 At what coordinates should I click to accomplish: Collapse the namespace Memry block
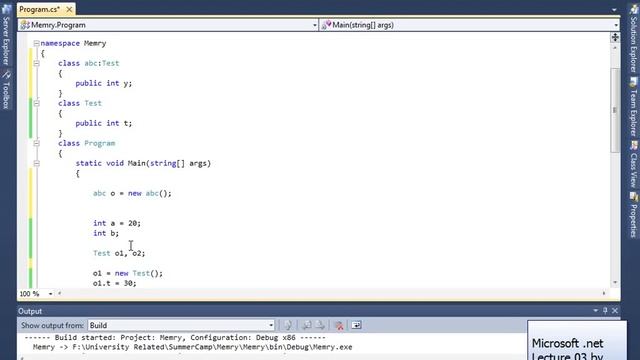click(36, 43)
